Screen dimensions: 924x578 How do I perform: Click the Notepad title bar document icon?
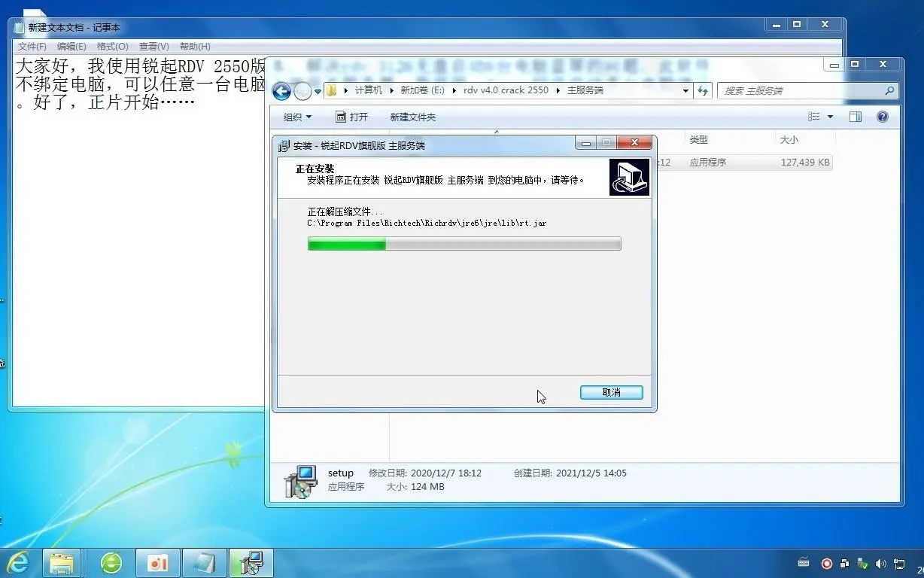(x=20, y=27)
